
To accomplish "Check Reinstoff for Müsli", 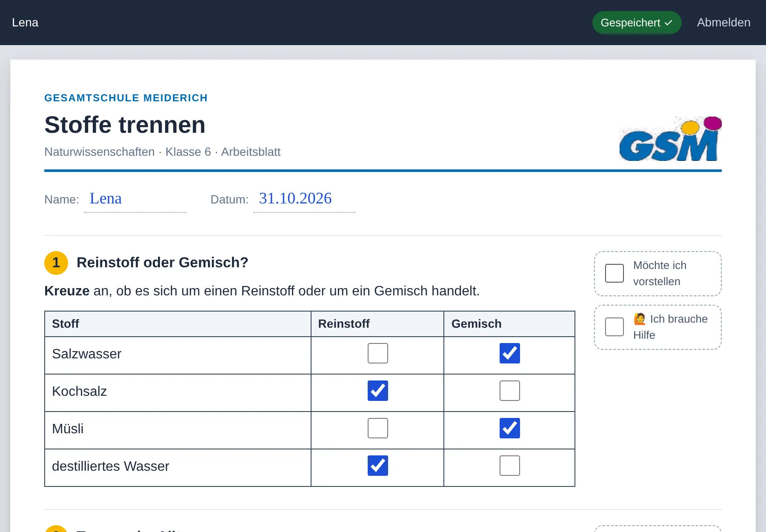I will (378, 428).
